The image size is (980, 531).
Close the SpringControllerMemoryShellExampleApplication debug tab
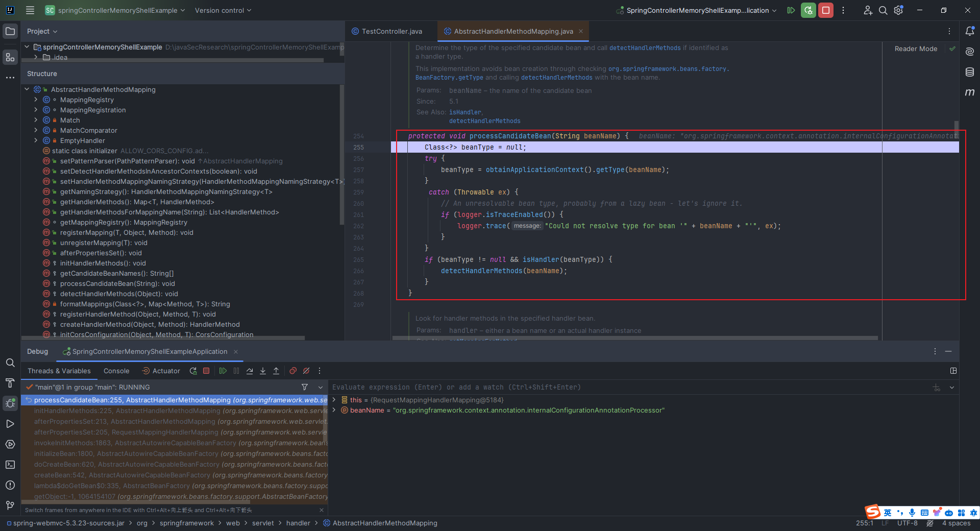[x=236, y=352]
